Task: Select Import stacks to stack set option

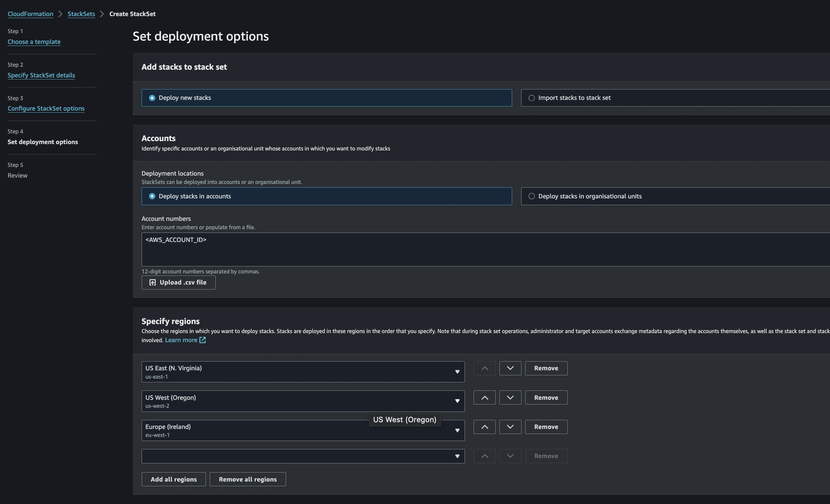Action: 675,98
